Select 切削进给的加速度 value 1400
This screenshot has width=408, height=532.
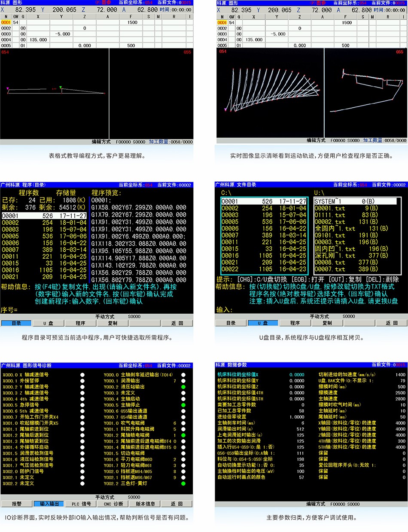(x=400, y=375)
